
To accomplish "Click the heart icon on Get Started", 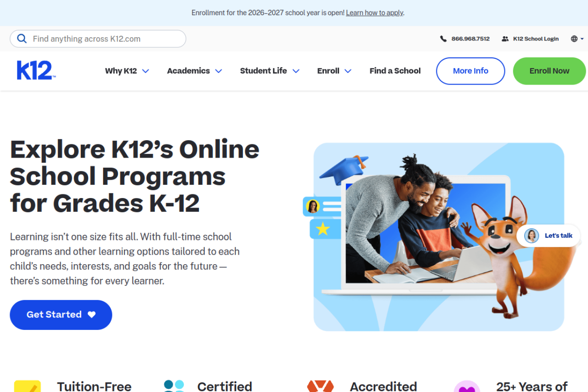I will click(x=92, y=315).
